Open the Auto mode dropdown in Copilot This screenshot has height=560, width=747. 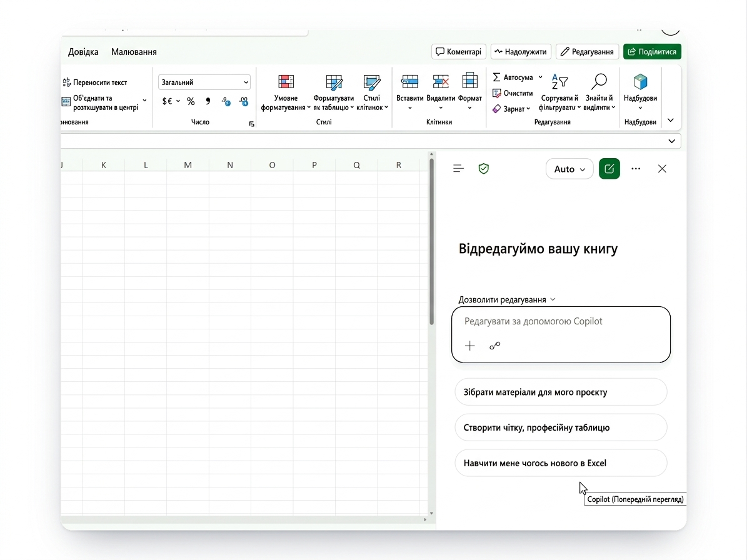pyautogui.click(x=569, y=169)
